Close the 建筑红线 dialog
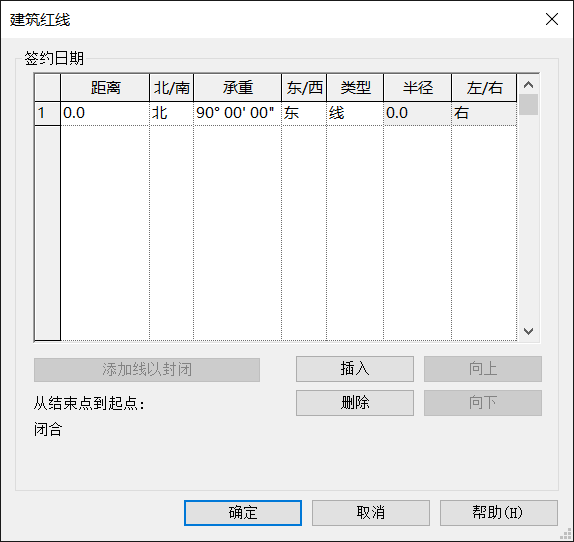Viewport: 574px width, 542px height. tap(552, 19)
